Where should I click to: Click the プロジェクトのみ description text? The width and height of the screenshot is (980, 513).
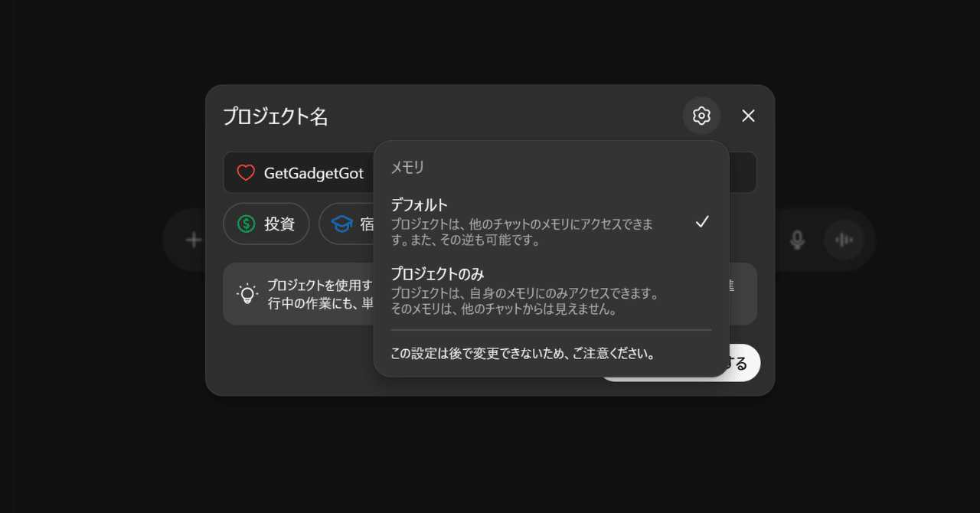coord(524,302)
